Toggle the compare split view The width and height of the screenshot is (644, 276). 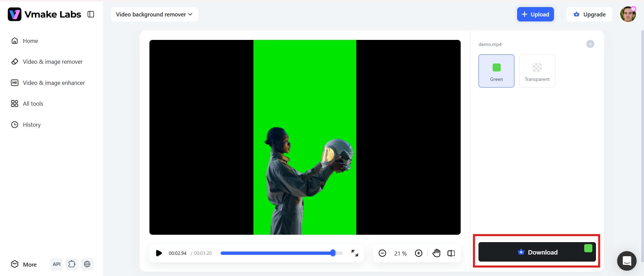[451, 253]
